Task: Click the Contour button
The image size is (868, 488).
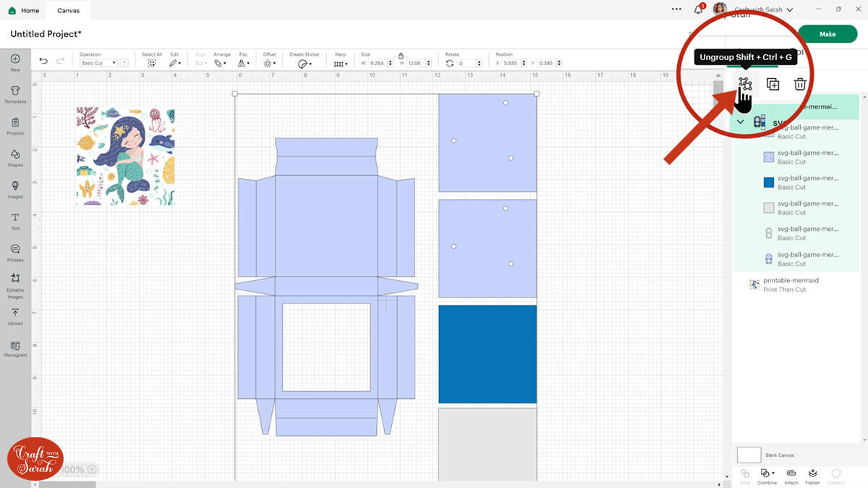Action: (x=837, y=476)
